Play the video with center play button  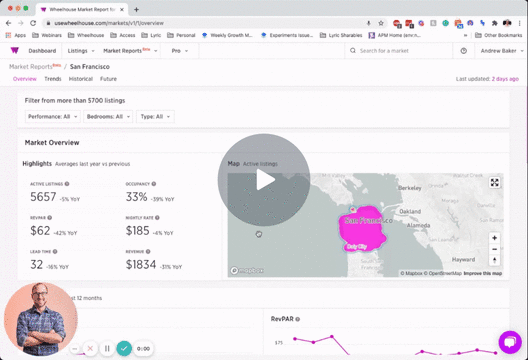(x=264, y=180)
